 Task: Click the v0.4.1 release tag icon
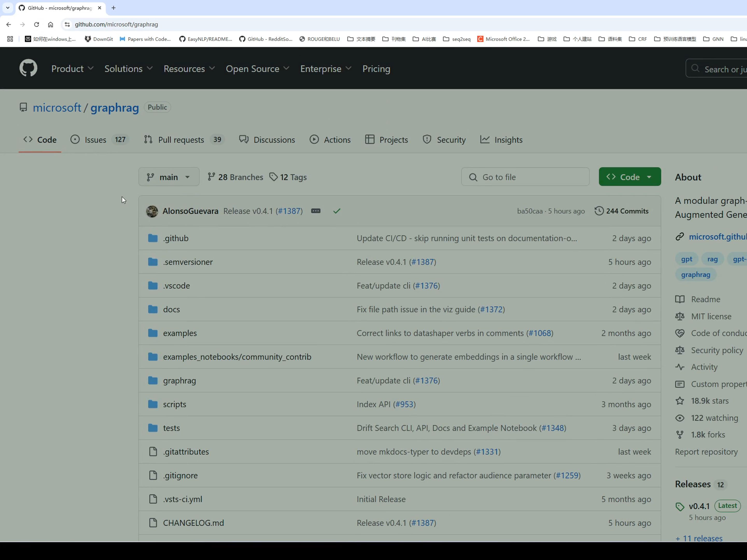coord(680,507)
